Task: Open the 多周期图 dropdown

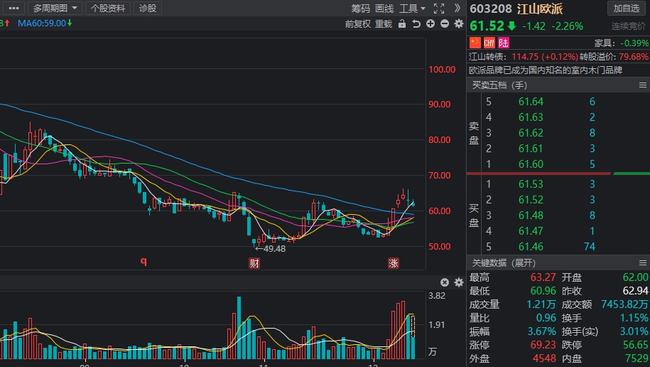Action: pos(55,8)
